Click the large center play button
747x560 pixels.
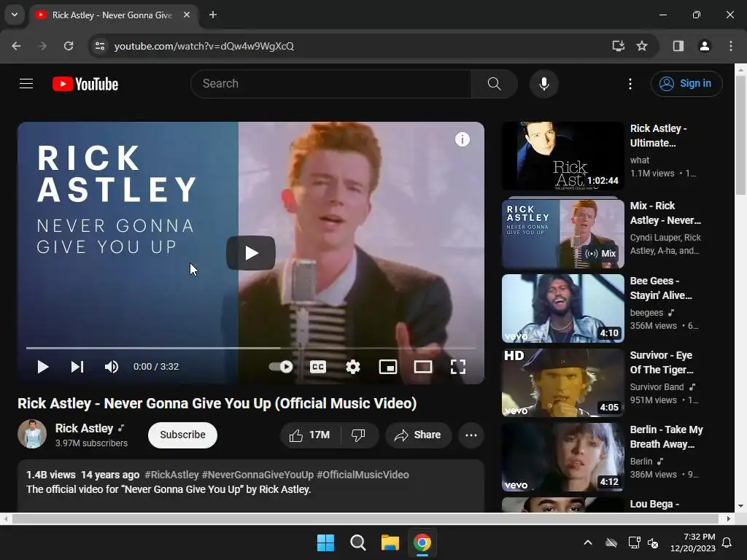251,253
